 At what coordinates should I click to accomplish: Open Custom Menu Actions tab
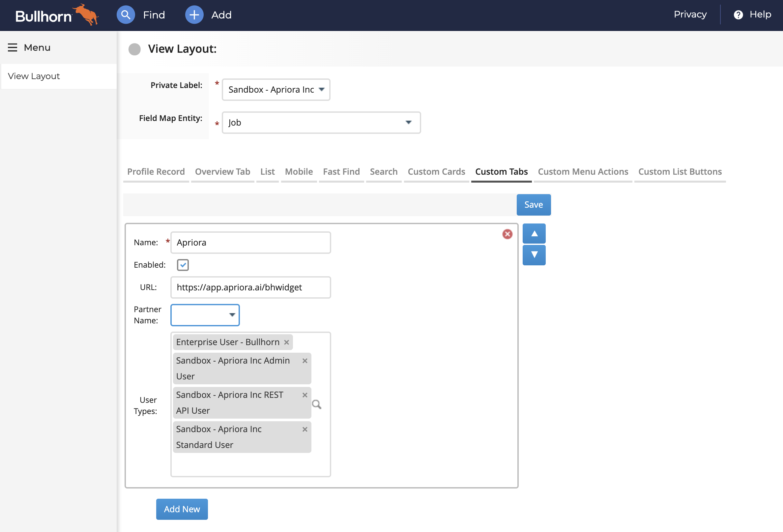click(x=583, y=172)
